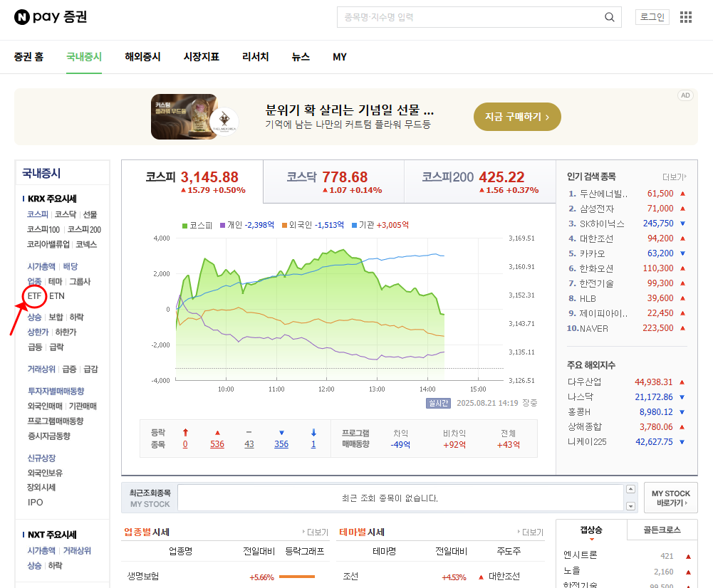This screenshot has width=713, height=588.
Task: Click the search magnifier icon
Action: (x=609, y=16)
